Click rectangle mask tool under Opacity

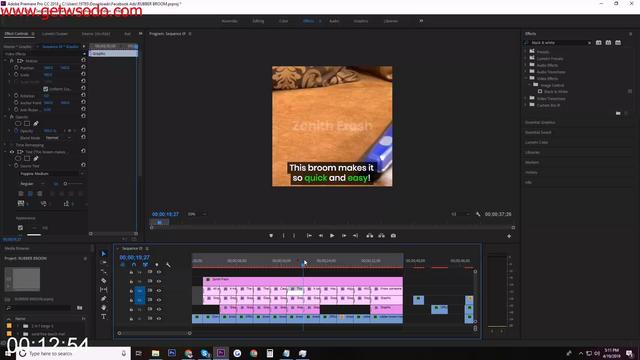click(27, 123)
